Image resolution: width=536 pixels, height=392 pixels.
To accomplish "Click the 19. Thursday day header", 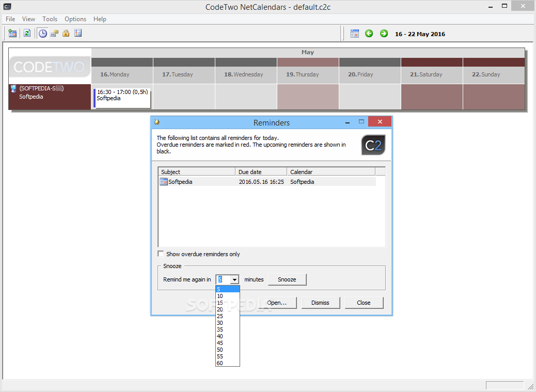I will click(308, 74).
